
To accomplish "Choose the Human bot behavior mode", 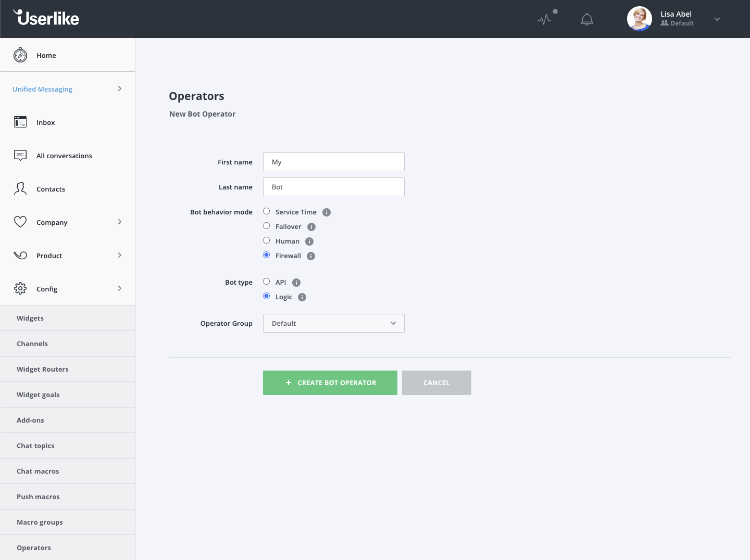I will click(x=267, y=240).
